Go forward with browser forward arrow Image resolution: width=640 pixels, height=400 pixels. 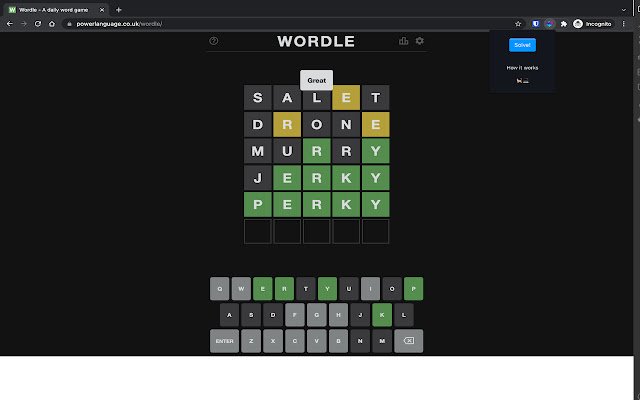pyautogui.click(x=24, y=24)
